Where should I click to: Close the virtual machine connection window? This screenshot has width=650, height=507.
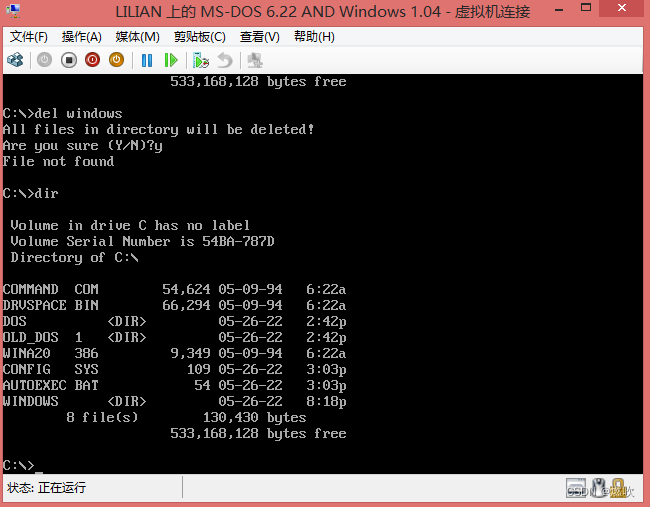click(622, 8)
